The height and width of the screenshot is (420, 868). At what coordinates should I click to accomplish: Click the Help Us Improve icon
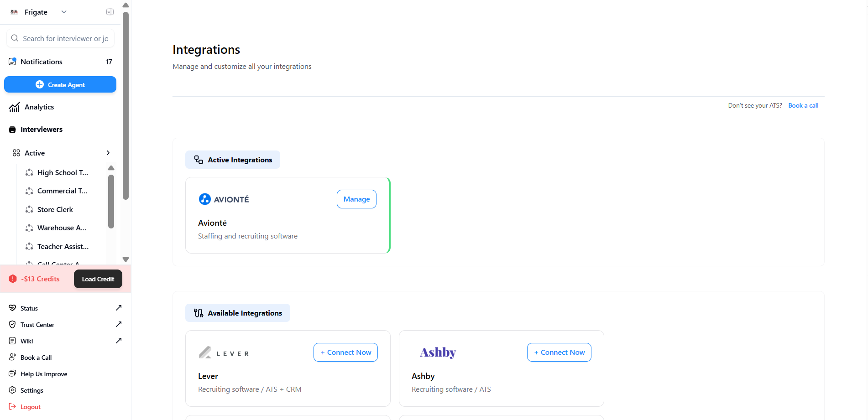point(12,374)
